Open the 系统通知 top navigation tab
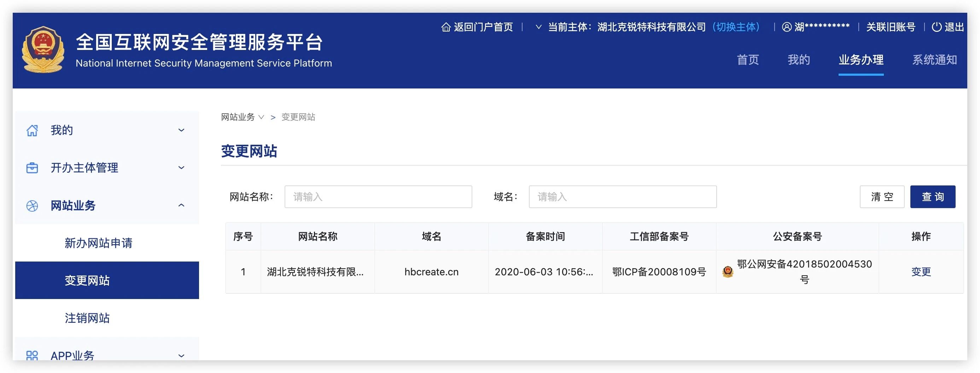This screenshot has height=373, width=980. [934, 60]
